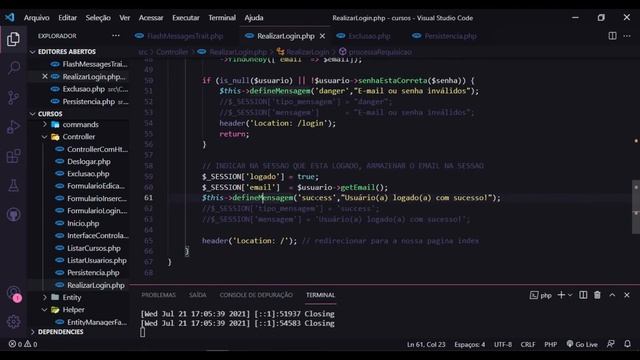Click the Go Live status bar button
Viewport: 640px width, 360px height.
click(x=582, y=344)
